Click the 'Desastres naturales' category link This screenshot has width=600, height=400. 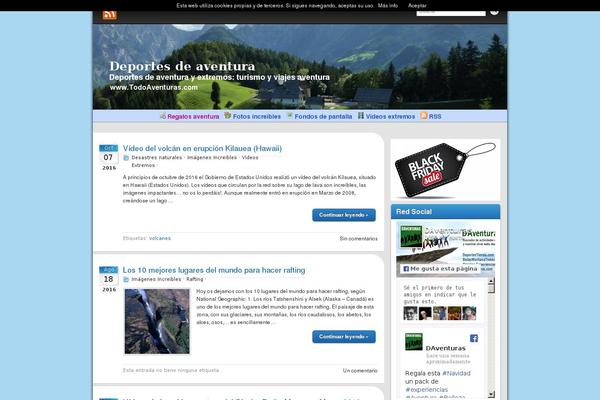[x=157, y=158]
